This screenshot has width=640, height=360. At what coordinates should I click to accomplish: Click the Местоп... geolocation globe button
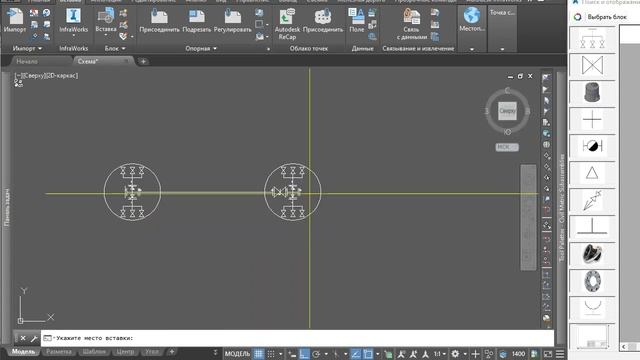[472, 20]
